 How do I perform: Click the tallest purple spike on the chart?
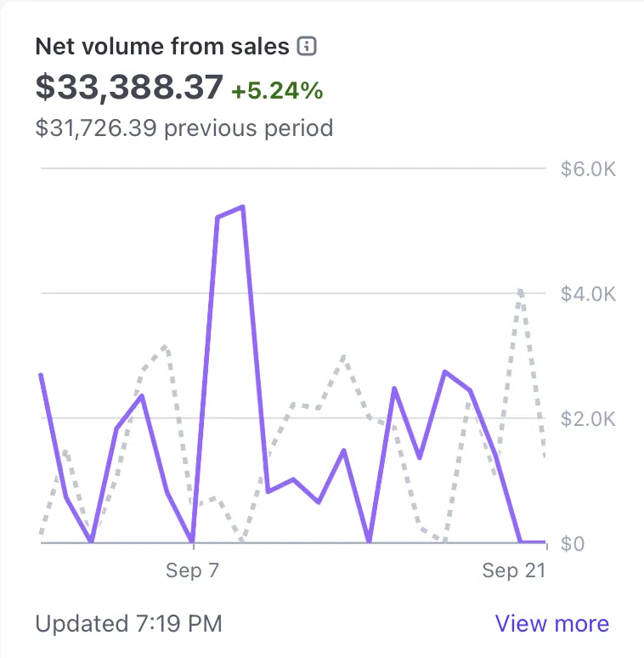pyautogui.click(x=242, y=207)
